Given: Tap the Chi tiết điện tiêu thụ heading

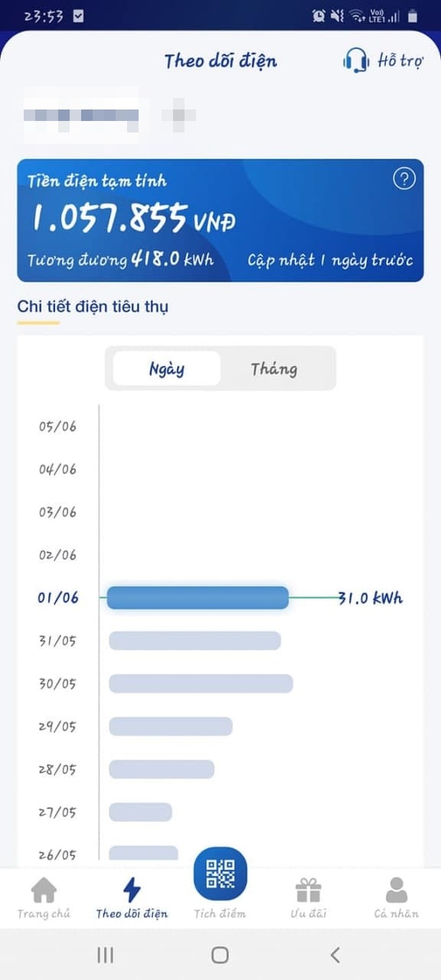Looking at the screenshot, I should coord(93,306).
